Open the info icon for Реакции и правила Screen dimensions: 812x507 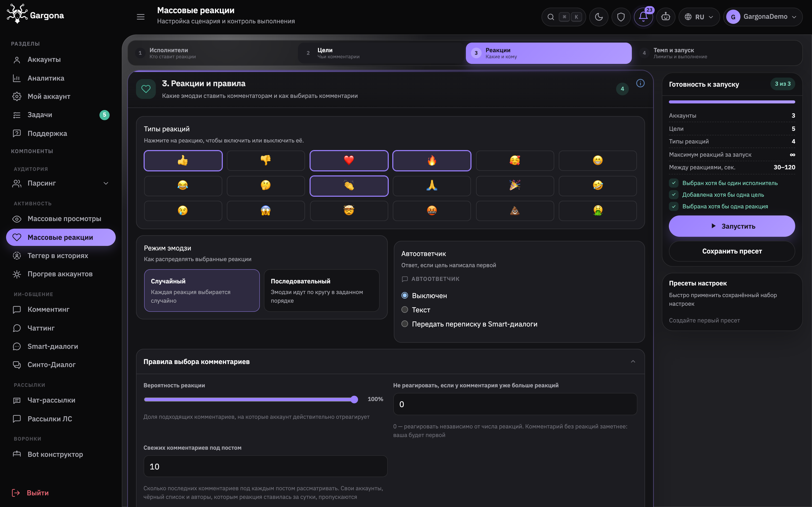pos(640,83)
